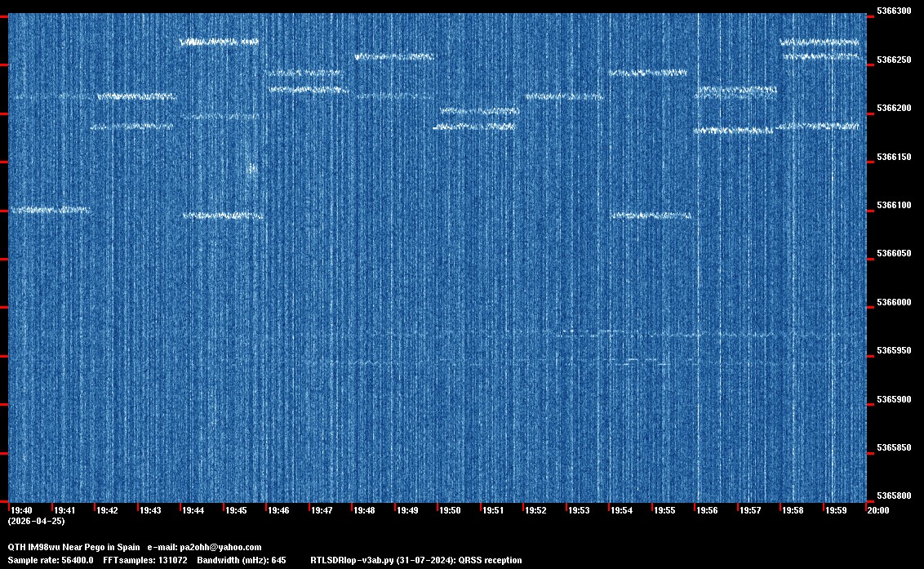Click the 19:52 time axis label
The height and width of the screenshot is (569, 924).
pos(535,510)
